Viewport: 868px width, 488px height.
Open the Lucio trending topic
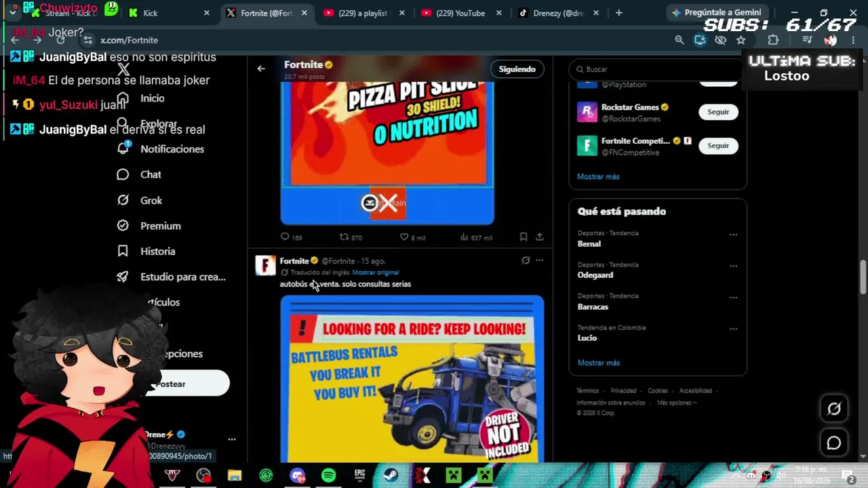point(587,338)
